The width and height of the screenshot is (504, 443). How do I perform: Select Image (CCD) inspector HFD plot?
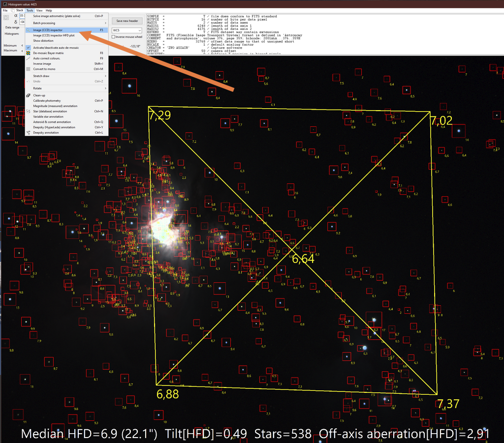click(54, 35)
